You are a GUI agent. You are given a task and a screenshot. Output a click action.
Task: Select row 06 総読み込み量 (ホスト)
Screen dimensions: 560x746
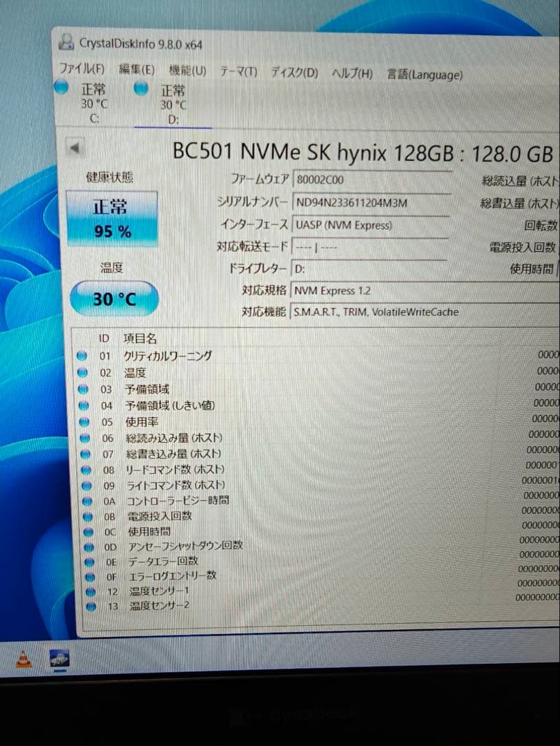pos(319,438)
